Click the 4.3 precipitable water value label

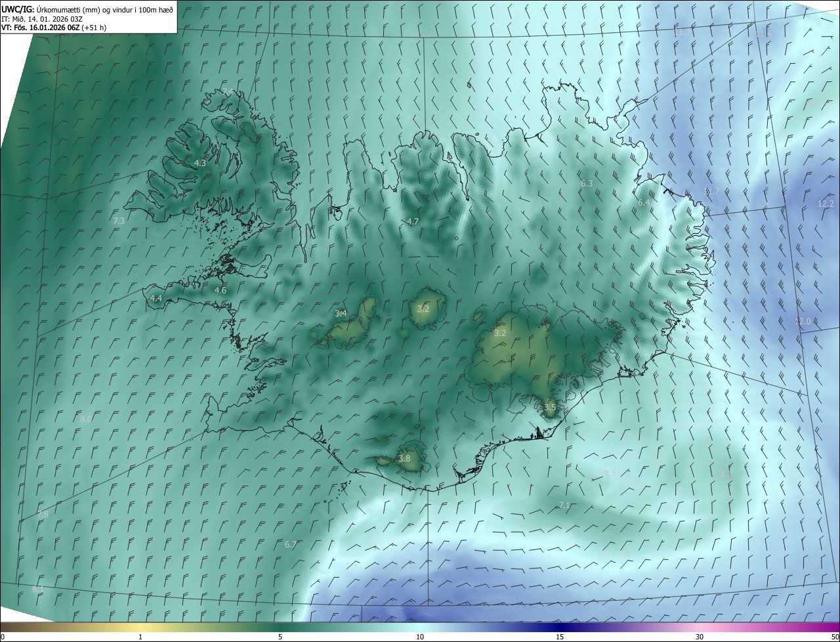coord(200,163)
